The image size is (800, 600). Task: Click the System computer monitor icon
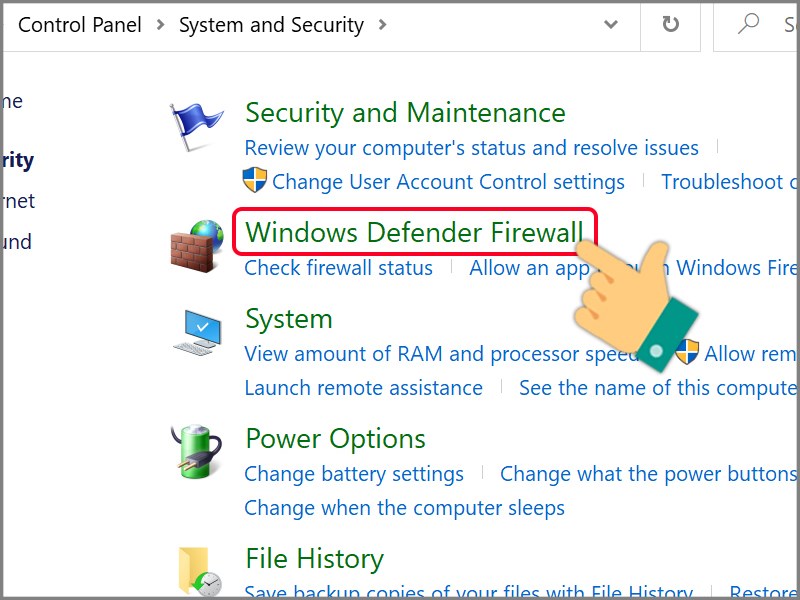pos(201,327)
